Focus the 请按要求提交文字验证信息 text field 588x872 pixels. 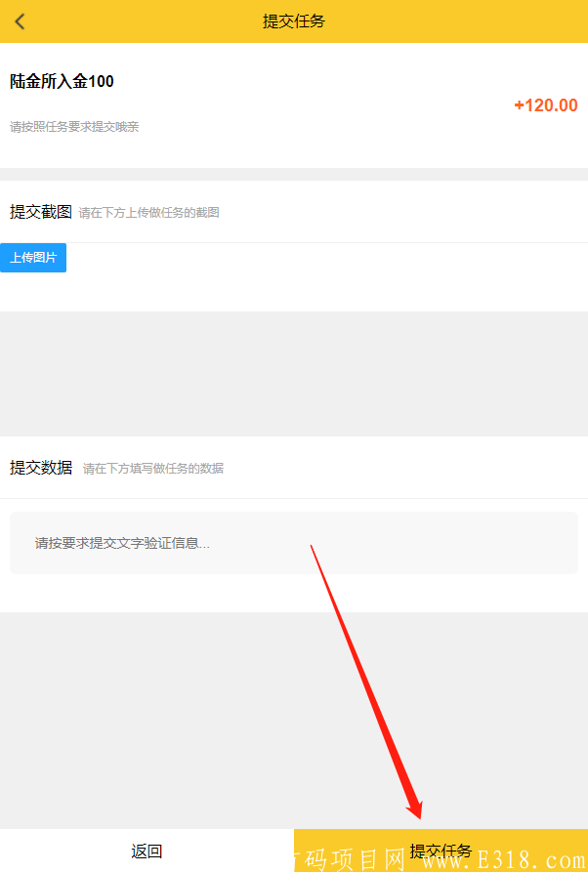294,543
